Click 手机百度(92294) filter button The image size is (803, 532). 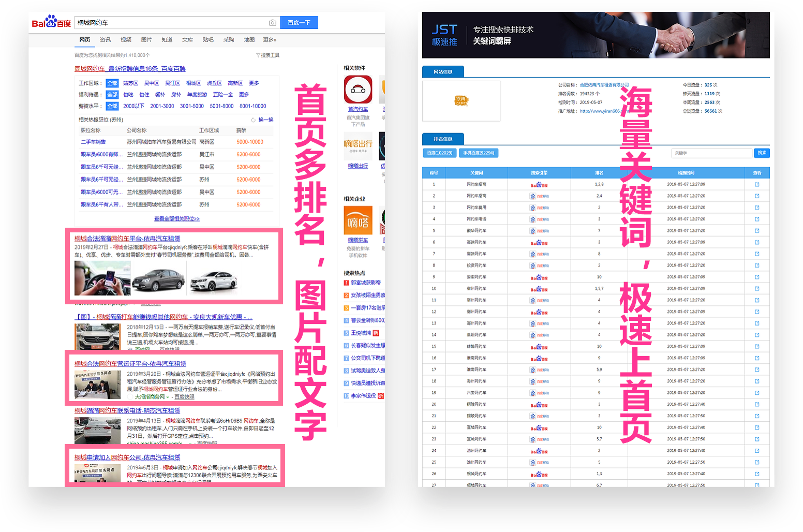coord(479,153)
